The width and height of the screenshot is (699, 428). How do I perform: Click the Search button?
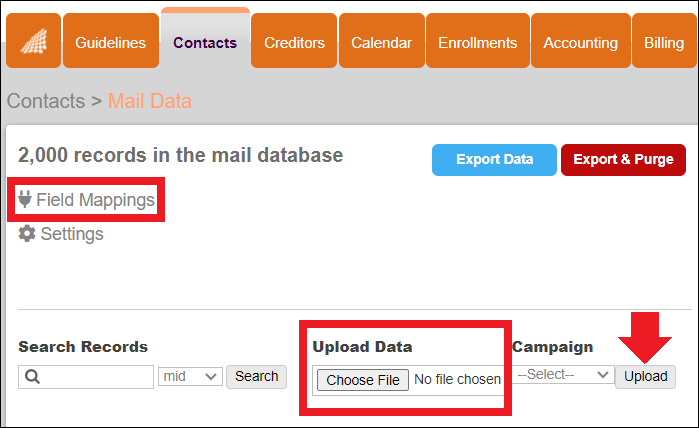[256, 377]
